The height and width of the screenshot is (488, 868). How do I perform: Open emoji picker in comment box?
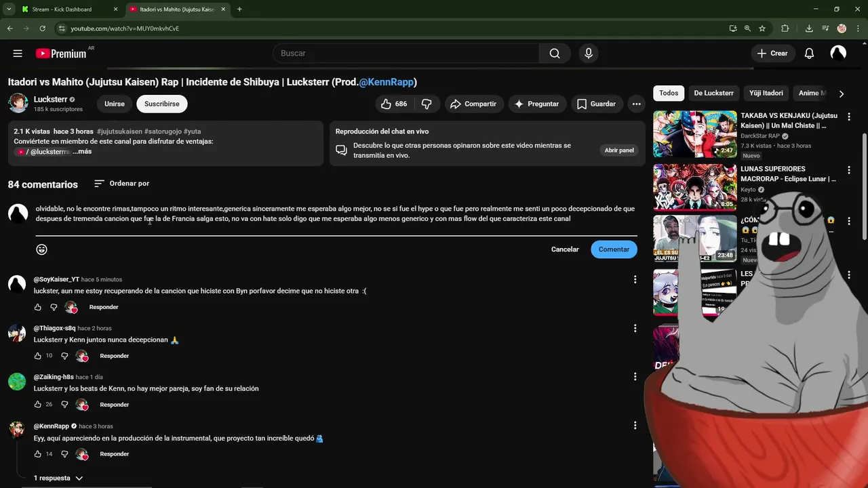pyautogui.click(x=41, y=249)
